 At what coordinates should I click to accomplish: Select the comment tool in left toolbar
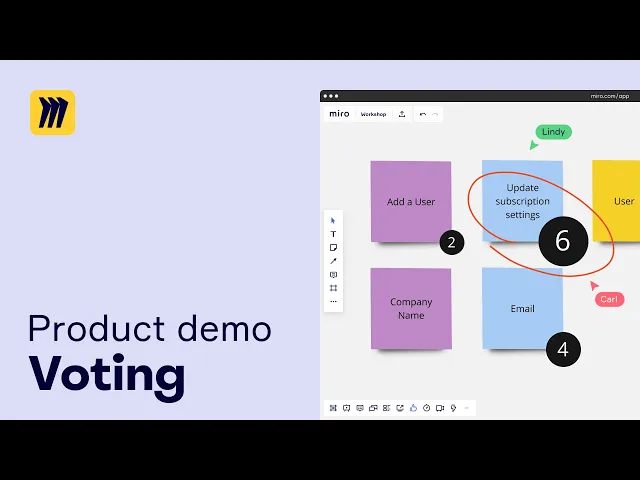pos(333,274)
